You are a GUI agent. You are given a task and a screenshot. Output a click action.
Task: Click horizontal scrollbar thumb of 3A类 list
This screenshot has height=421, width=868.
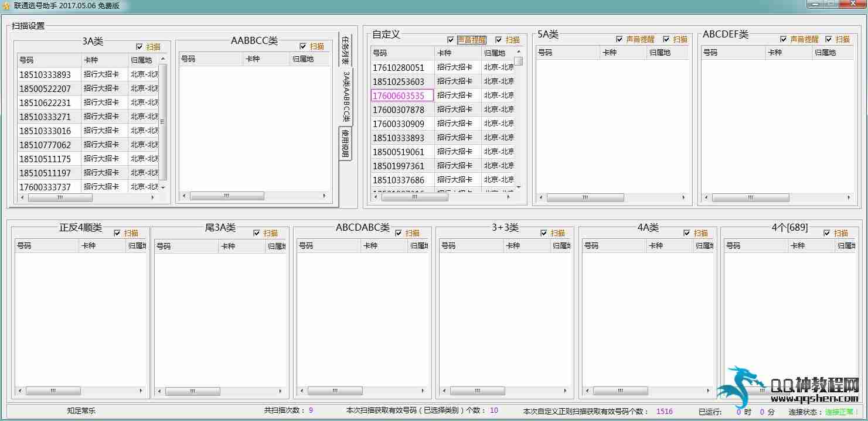point(60,198)
